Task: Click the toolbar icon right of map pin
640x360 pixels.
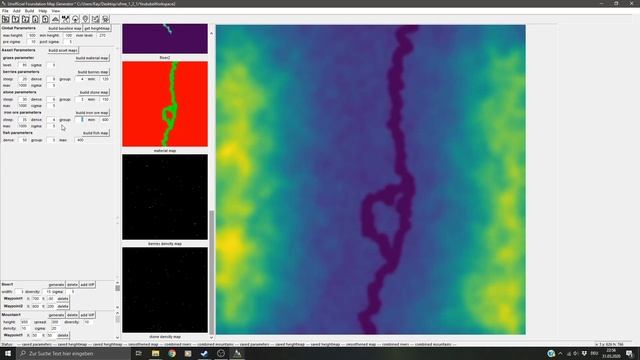Action: point(95,19)
